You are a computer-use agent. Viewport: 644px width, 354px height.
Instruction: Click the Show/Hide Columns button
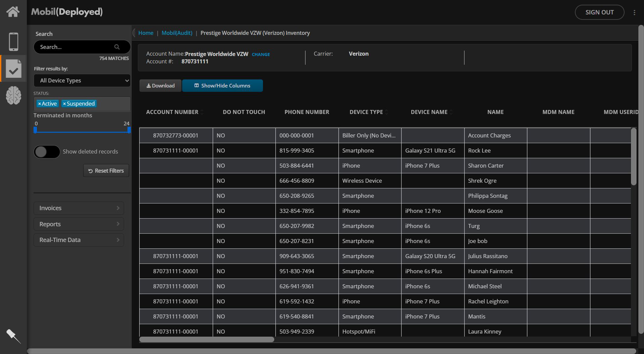[x=222, y=86]
